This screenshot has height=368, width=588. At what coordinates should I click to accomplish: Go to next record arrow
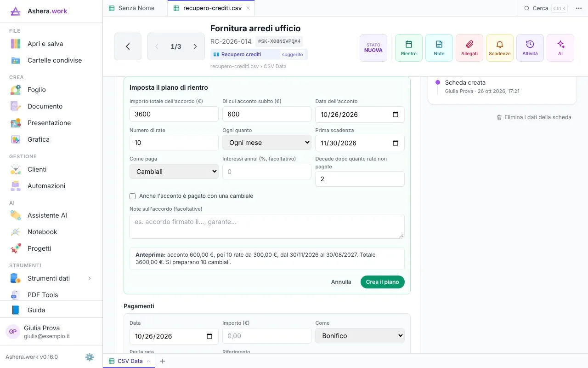[x=195, y=46]
